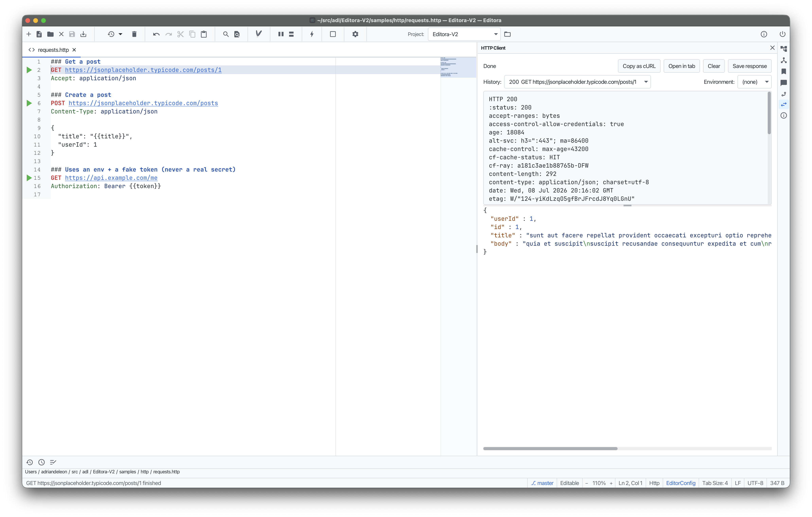812x517 pixels.
Task: Open the api.example.com/me link
Action: (x=111, y=178)
